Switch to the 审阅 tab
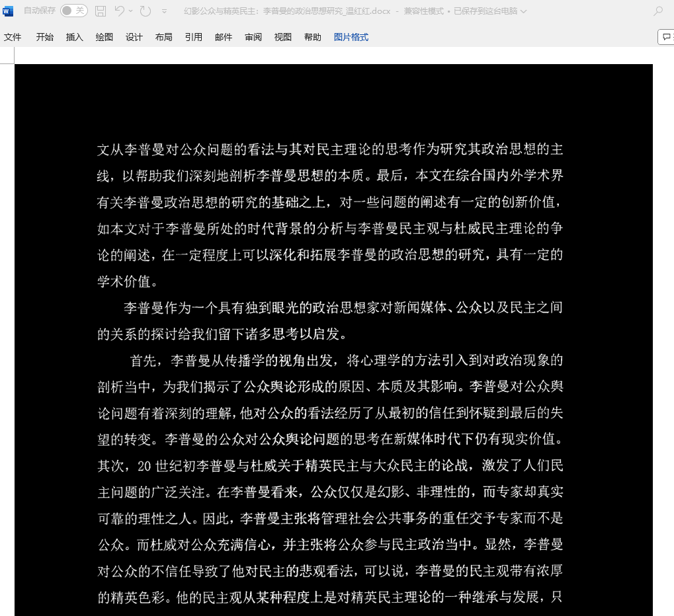674x616 pixels. [253, 38]
